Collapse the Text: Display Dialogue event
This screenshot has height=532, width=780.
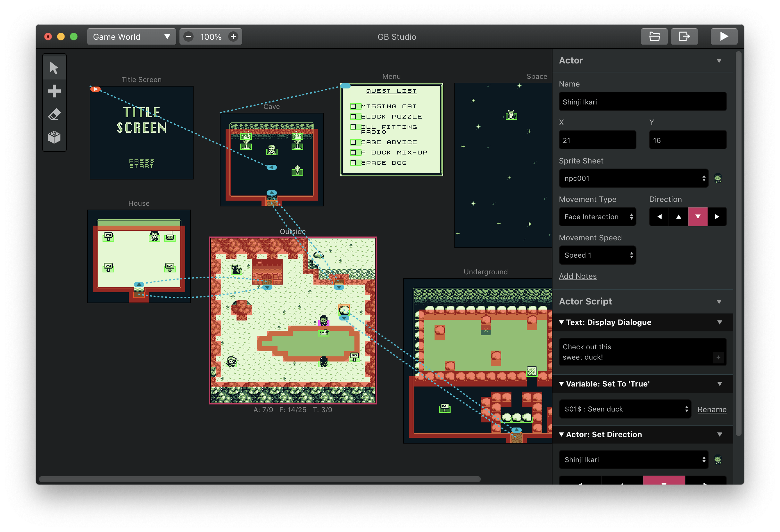561,322
